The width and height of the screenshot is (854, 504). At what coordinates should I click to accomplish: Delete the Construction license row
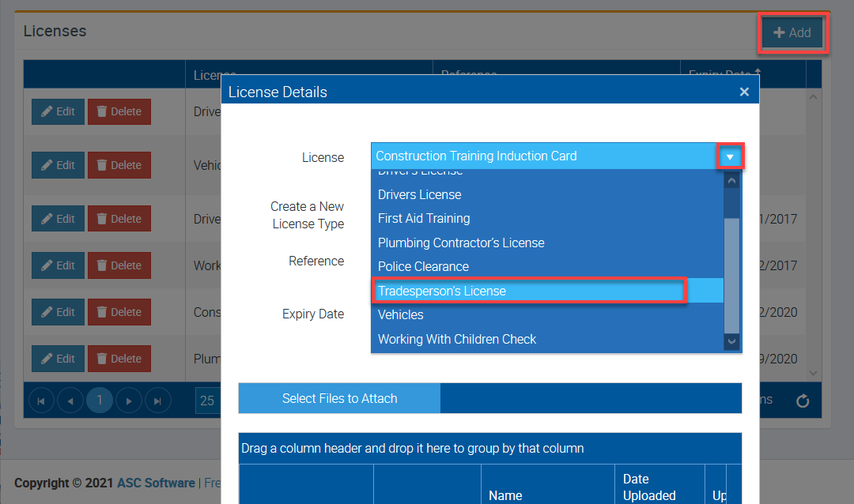click(x=119, y=312)
